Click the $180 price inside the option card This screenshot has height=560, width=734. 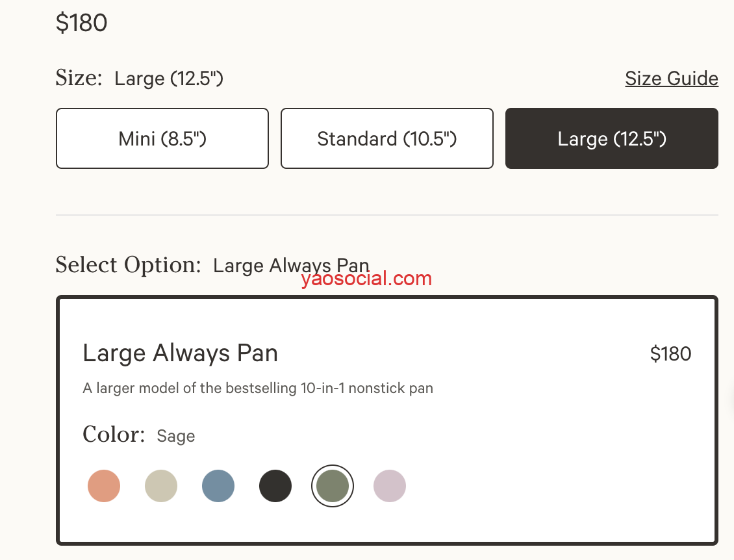click(x=670, y=354)
